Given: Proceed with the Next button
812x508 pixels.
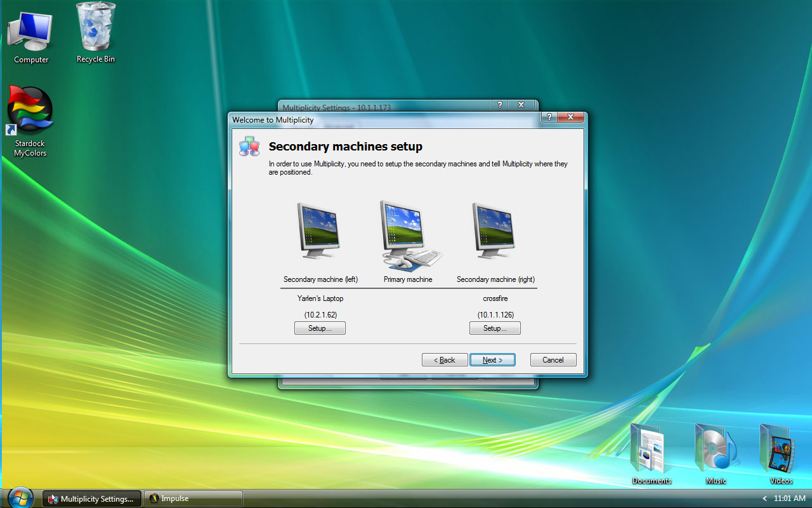Looking at the screenshot, I should [x=492, y=360].
